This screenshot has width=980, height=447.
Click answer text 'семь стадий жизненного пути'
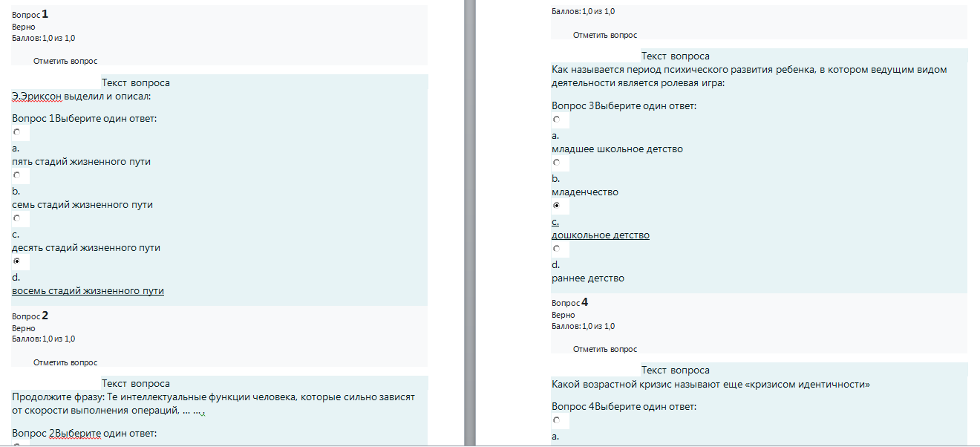point(82,204)
